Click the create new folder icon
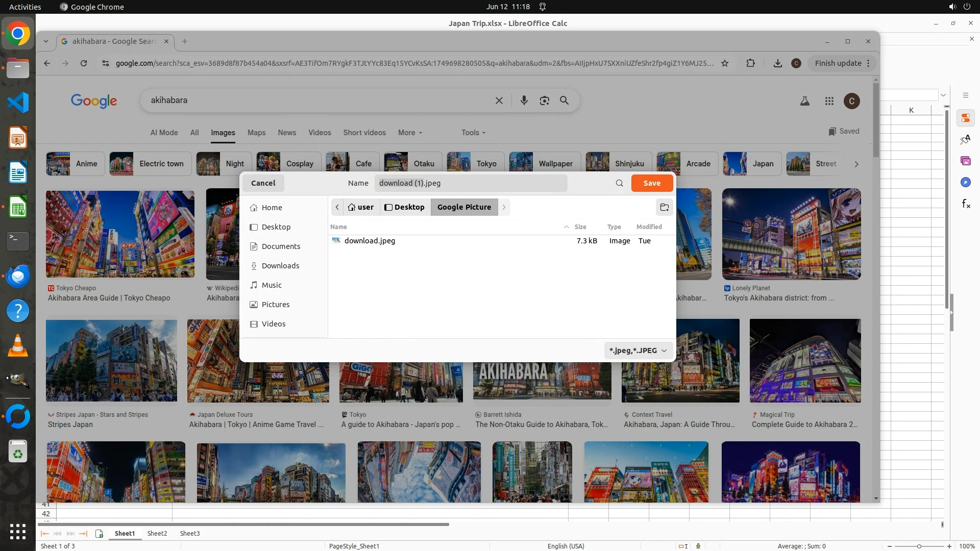 coord(664,207)
